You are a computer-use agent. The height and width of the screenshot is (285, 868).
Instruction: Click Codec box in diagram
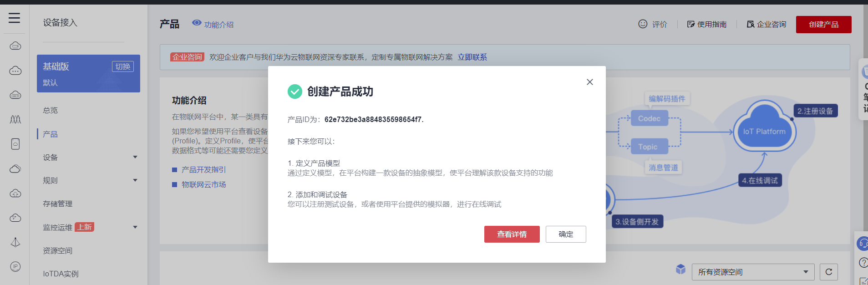pyautogui.click(x=649, y=118)
